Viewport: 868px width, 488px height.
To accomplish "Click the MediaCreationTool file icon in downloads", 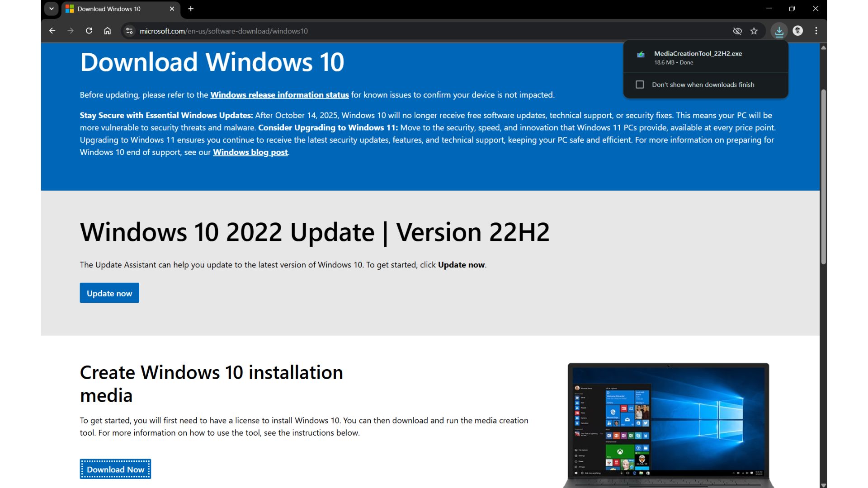I will (641, 55).
